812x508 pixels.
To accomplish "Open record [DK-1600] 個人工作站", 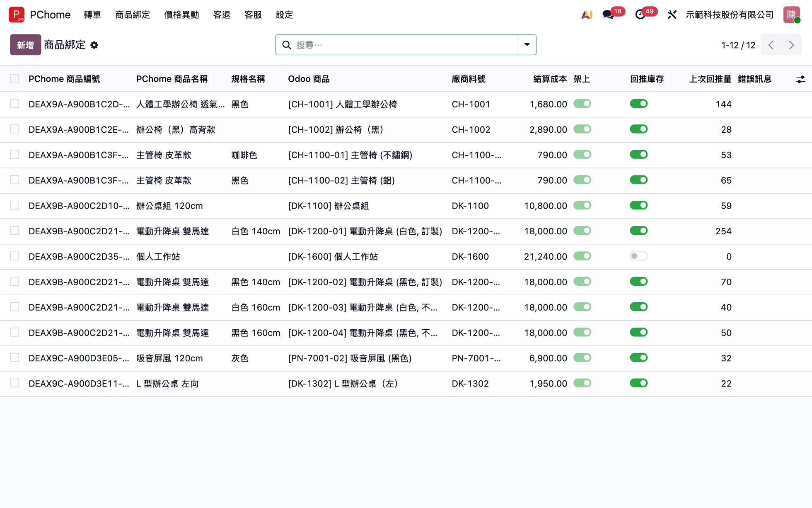I will pyautogui.click(x=333, y=257).
